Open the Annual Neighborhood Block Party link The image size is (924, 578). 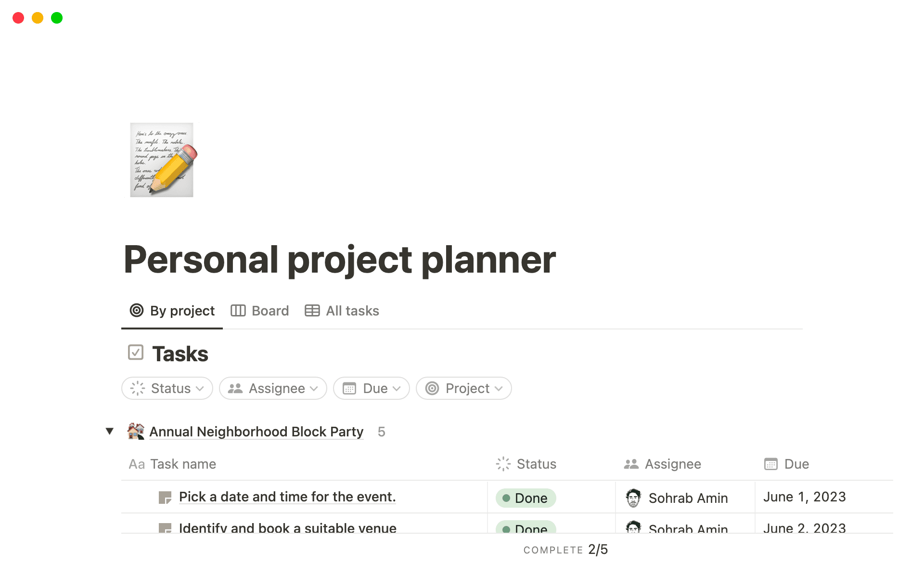256,432
